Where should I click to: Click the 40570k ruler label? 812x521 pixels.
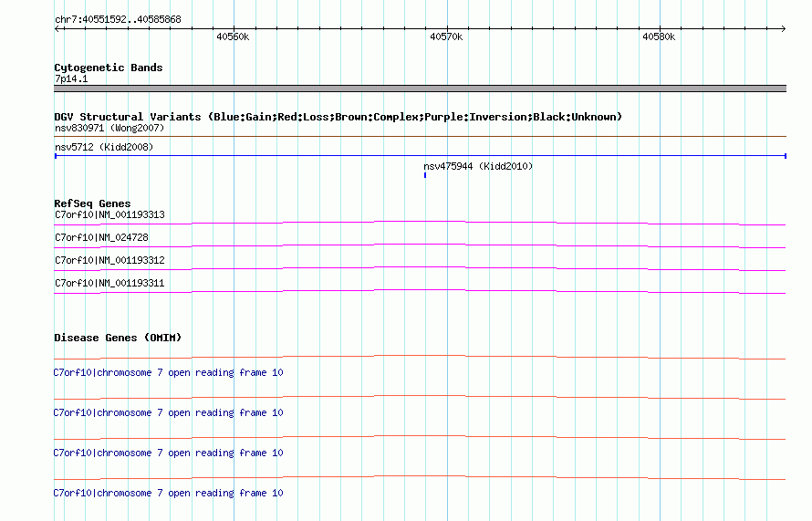click(446, 36)
